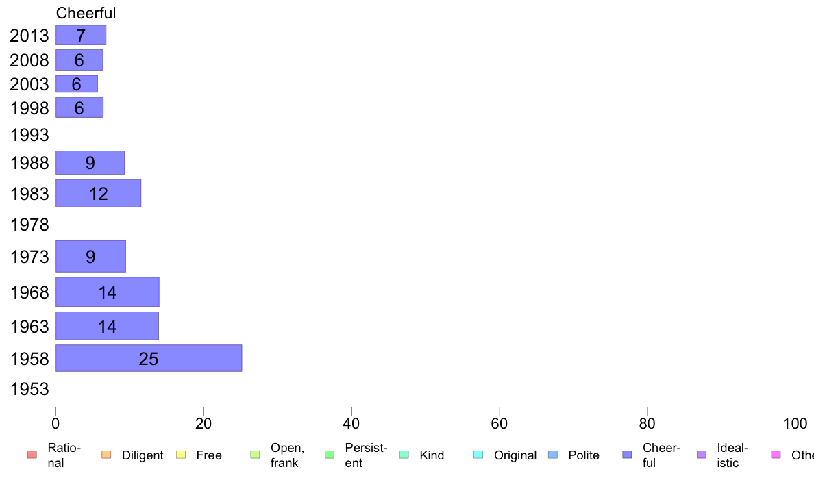Click the Polite legend label text
Image resolution: width=814 pixels, height=504 pixels.
tap(584, 455)
